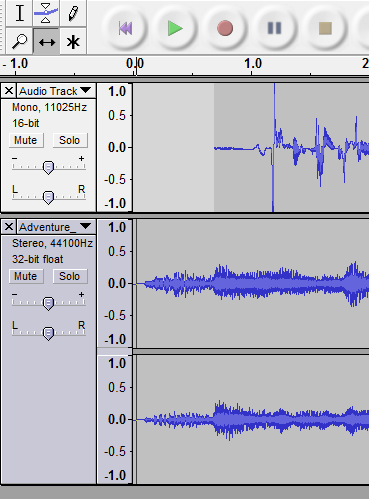Solo the Audio Track
The width and height of the screenshot is (369, 499).
pos(70,140)
